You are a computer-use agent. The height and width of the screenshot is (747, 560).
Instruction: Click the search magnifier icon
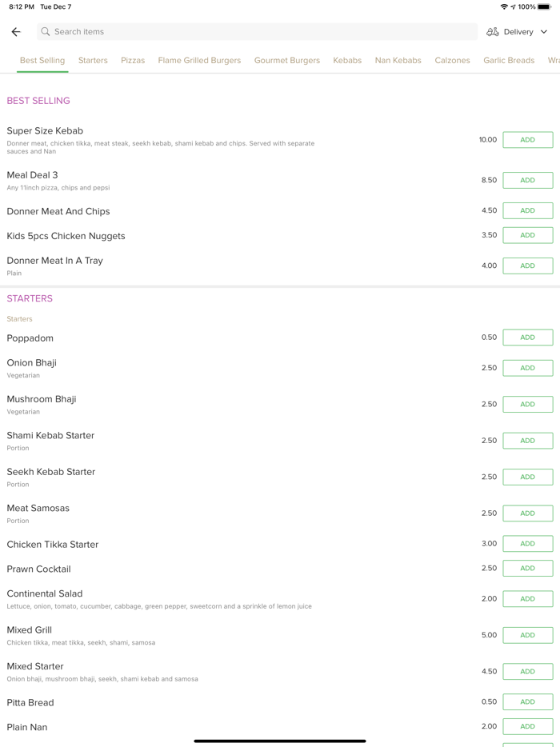coord(46,32)
